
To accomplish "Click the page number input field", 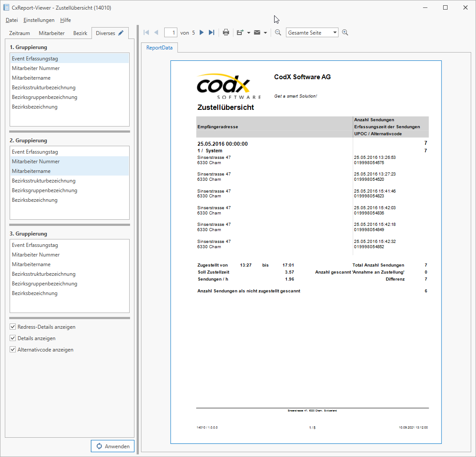I will click(171, 32).
